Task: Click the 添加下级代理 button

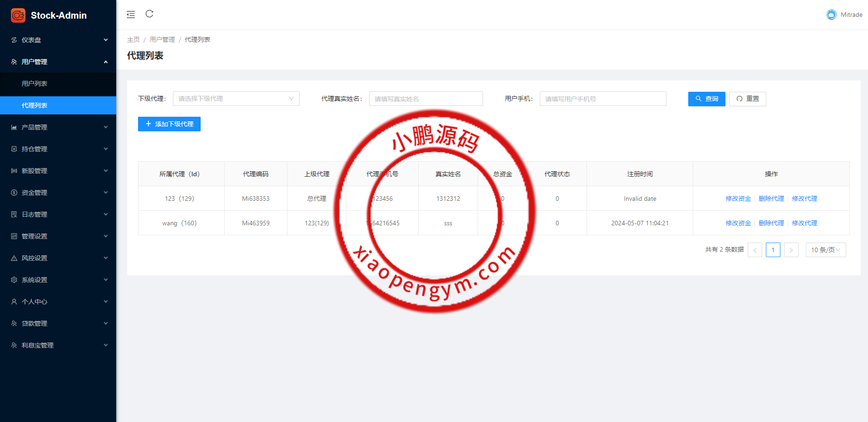Action: tap(169, 124)
